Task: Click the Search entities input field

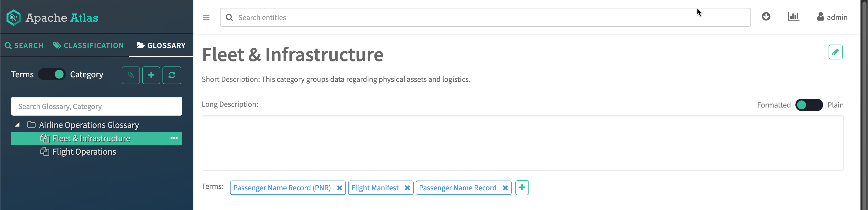Action: pyautogui.click(x=485, y=18)
